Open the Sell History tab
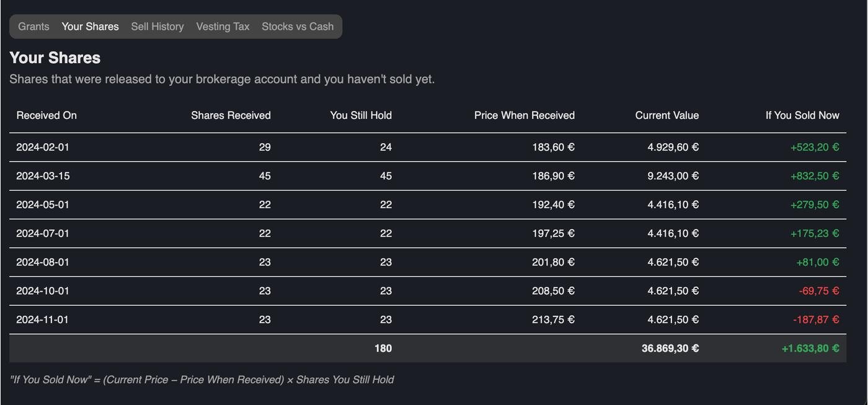Viewport: 868px width, 405px height. pyautogui.click(x=157, y=27)
